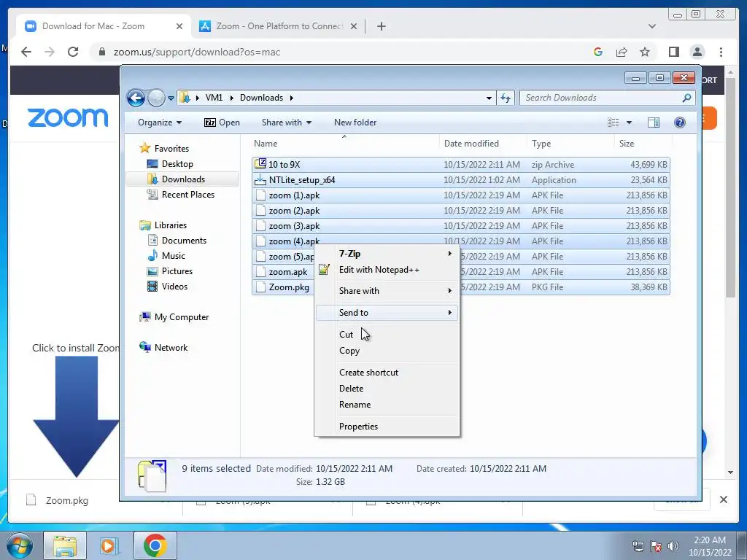Open Chrome profile avatar icon
The image size is (747, 560).
(x=697, y=52)
